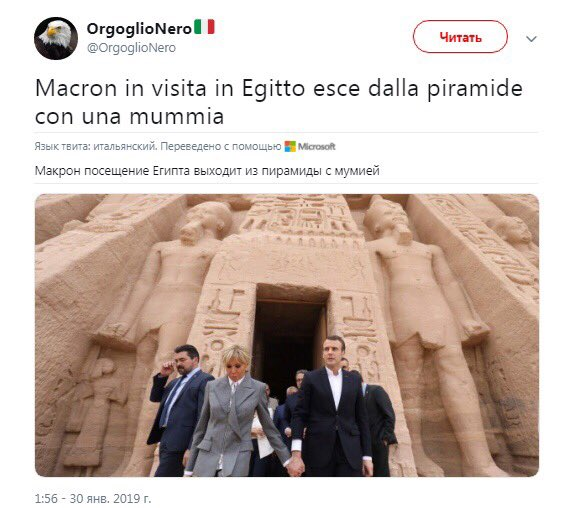This screenshot has height=508, width=573.
Task: Click the Russian translated tweet text
Action: [x=207, y=171]
